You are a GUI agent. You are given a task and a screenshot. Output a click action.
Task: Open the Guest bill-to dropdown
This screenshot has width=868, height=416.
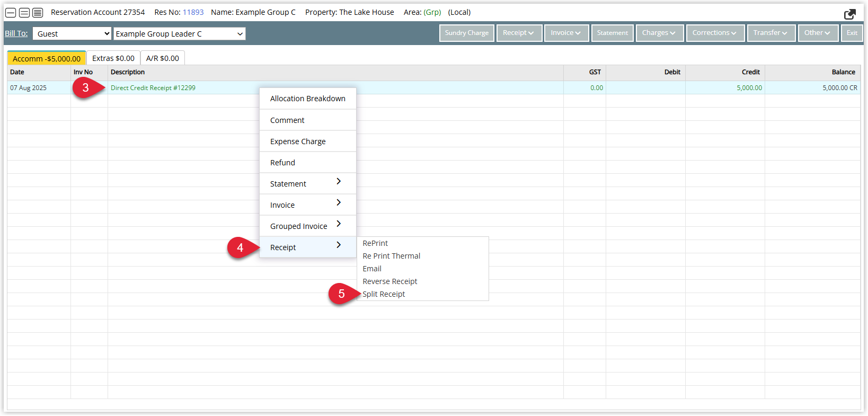coord(72,33)
